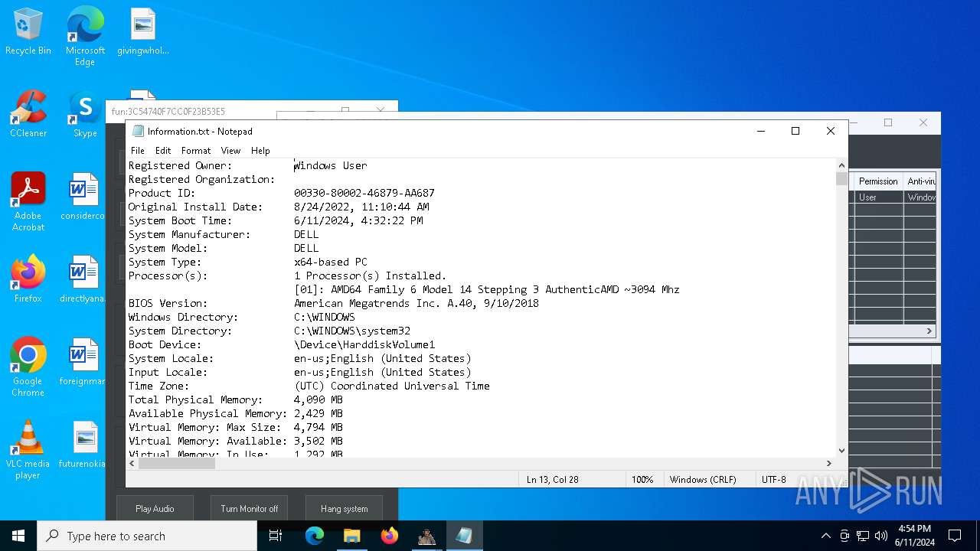The width and height of the screenshot is (980, 551).
Task: Maximize the Information.txt Notepad window
Action: pyautogui.click(x=795, y=131)
